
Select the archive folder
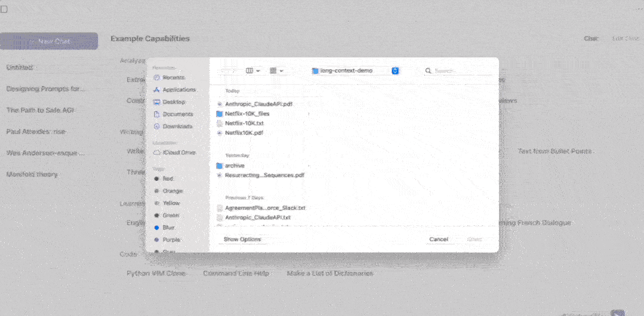coord(230,166)
